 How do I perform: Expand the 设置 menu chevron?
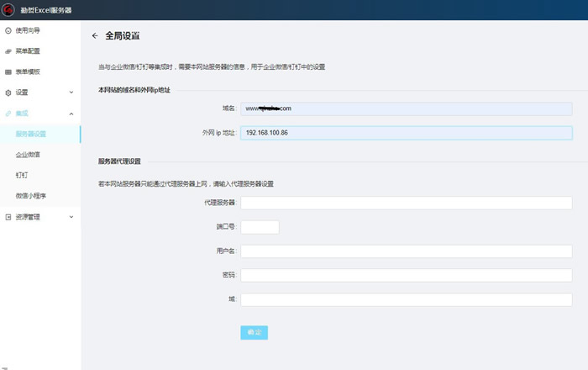(x=71, y=92)
